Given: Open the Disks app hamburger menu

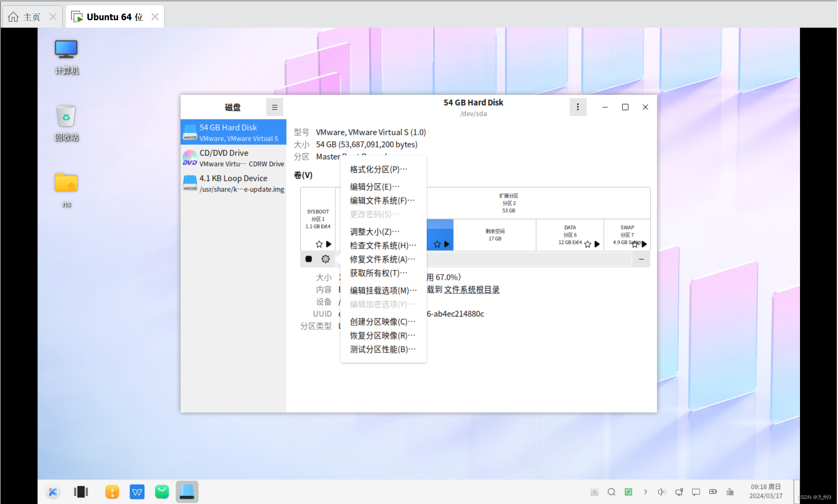Looking at the screenshot, I should coord(275,107).
